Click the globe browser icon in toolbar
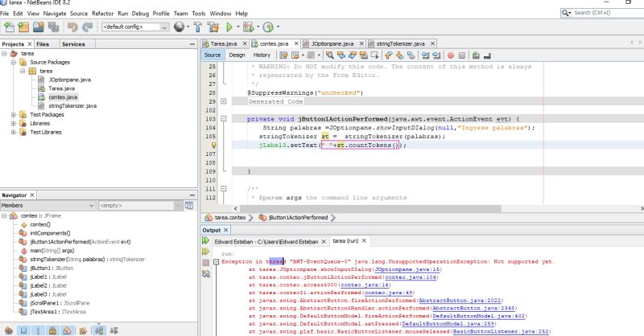Image resolution: width=644 pixels, height=336 pixels. click(179, 27)
